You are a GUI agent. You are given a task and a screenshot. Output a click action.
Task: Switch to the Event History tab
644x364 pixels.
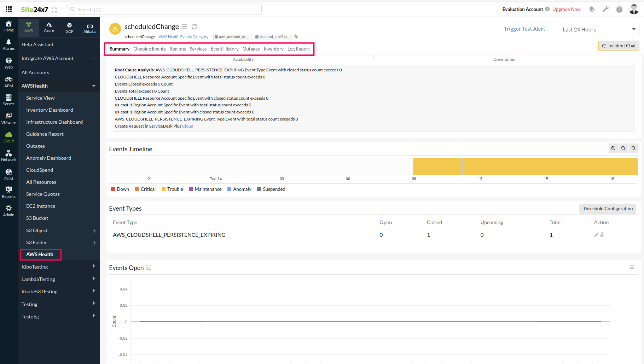(x=224, y=49)
